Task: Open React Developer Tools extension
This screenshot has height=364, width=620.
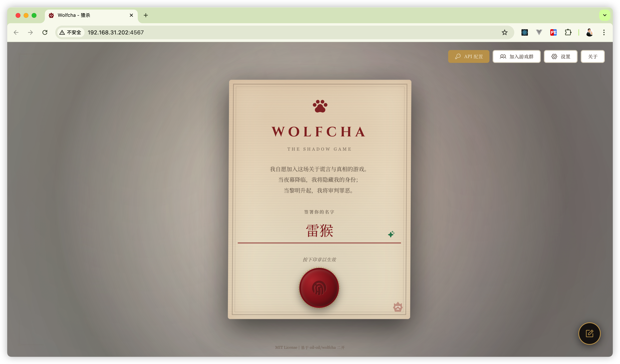Action: point(524,32)
